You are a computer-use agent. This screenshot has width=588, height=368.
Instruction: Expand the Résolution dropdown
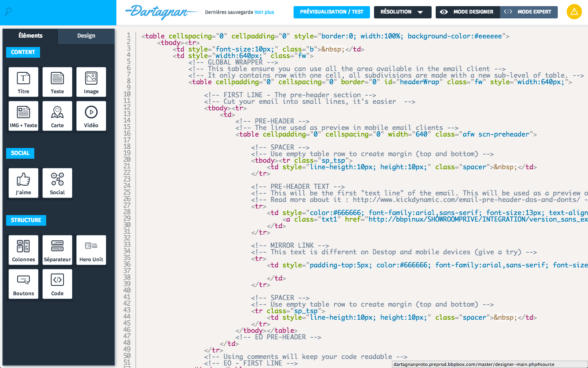point(402,12)
